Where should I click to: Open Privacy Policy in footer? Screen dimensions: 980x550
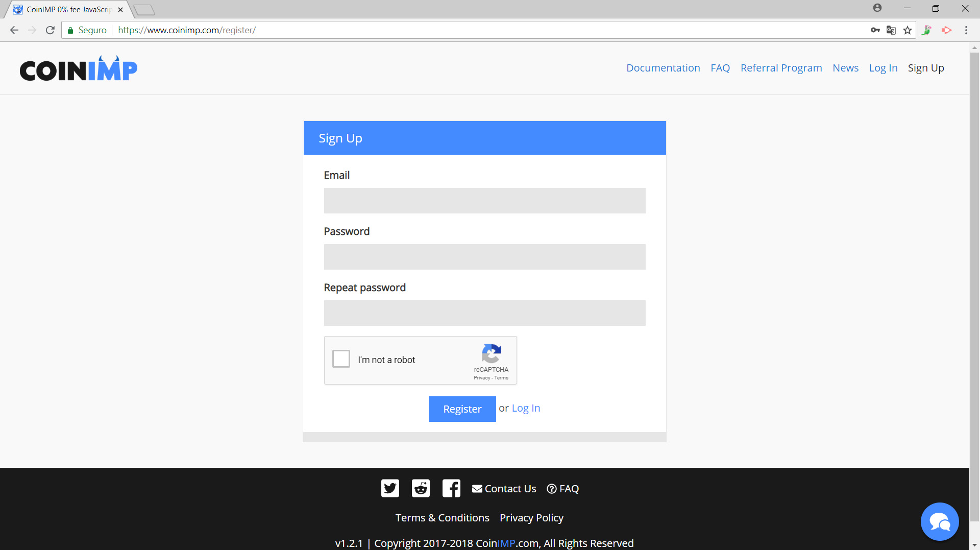[x=531, y=518]
